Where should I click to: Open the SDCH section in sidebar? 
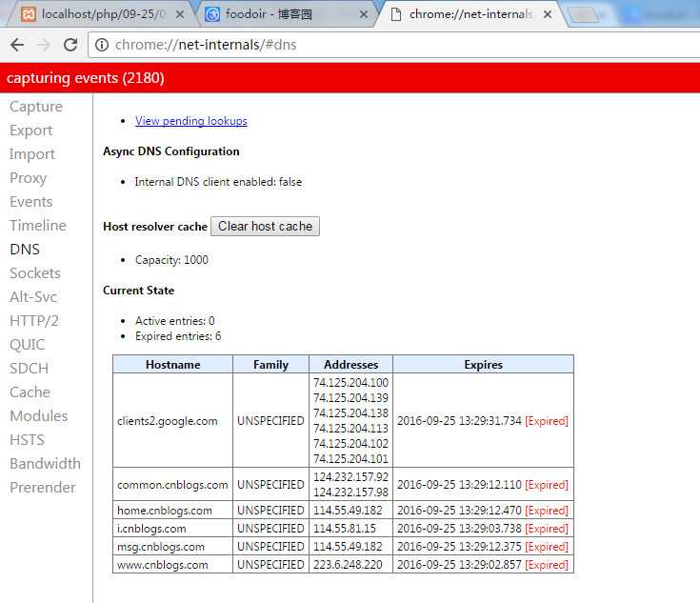29,368
